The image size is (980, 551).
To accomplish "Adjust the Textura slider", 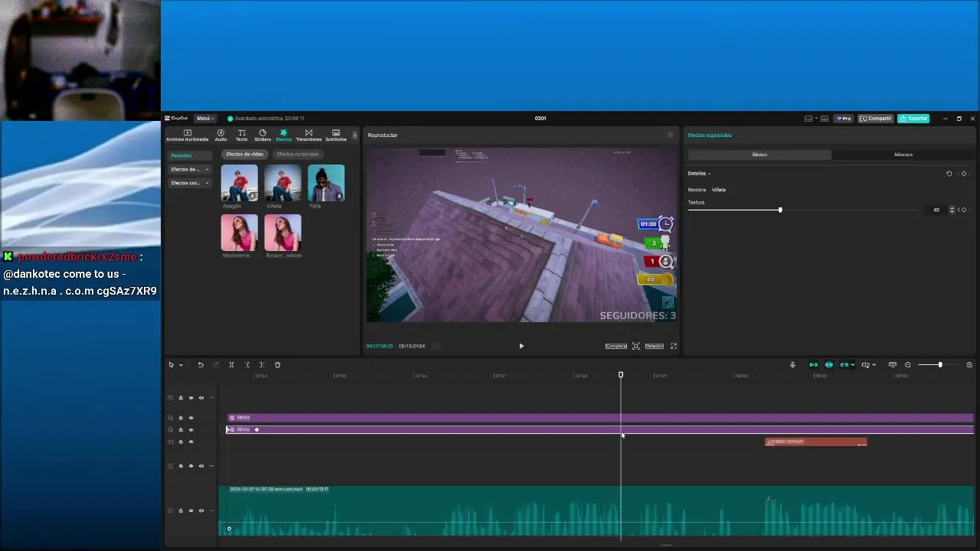I will coord(780,210).
